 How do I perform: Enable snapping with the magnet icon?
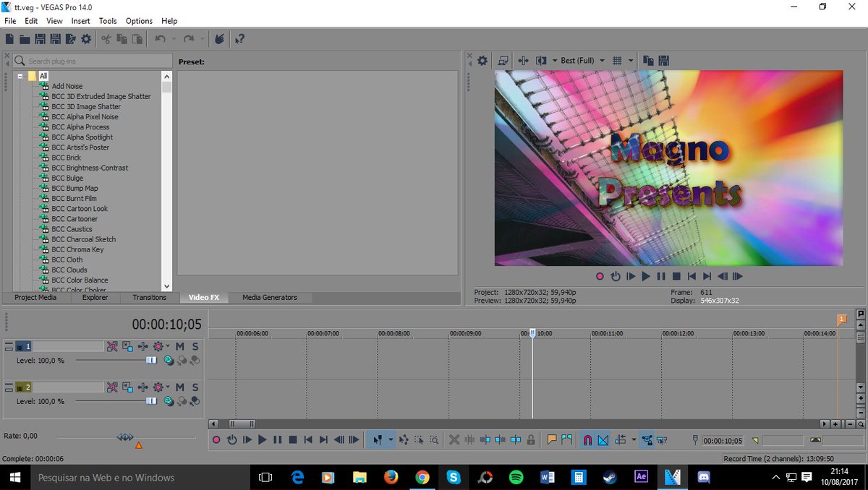click(x=587, y=439)
